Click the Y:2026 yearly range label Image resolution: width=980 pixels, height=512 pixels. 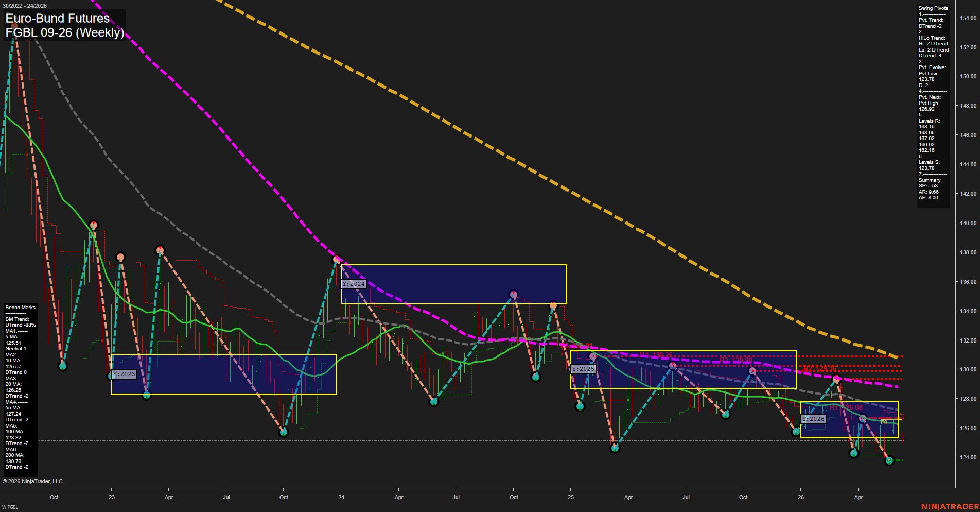tap(813, 419)
